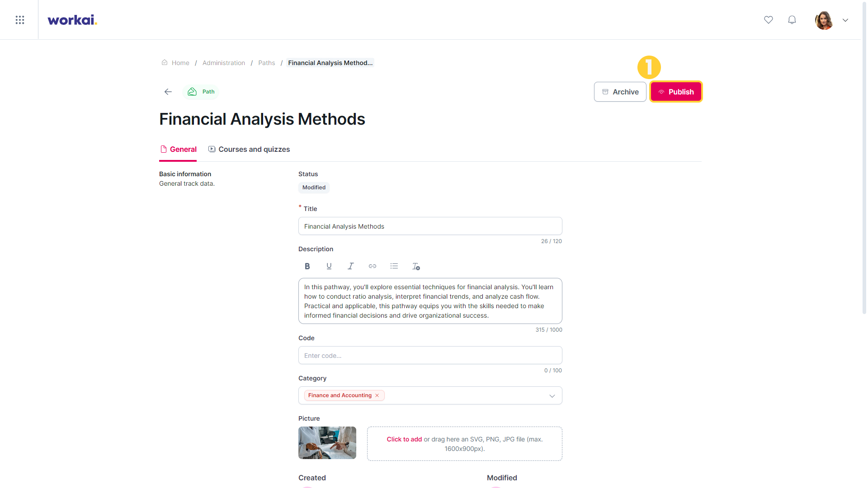Open the Paths breadcrumb link
The image size is (868, 488).
267,63
